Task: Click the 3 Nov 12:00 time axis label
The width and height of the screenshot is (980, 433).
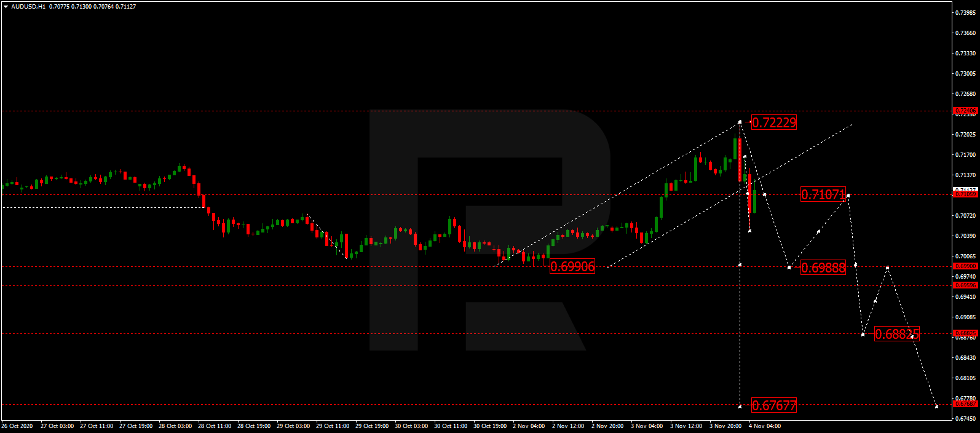Action: [686, 426]
